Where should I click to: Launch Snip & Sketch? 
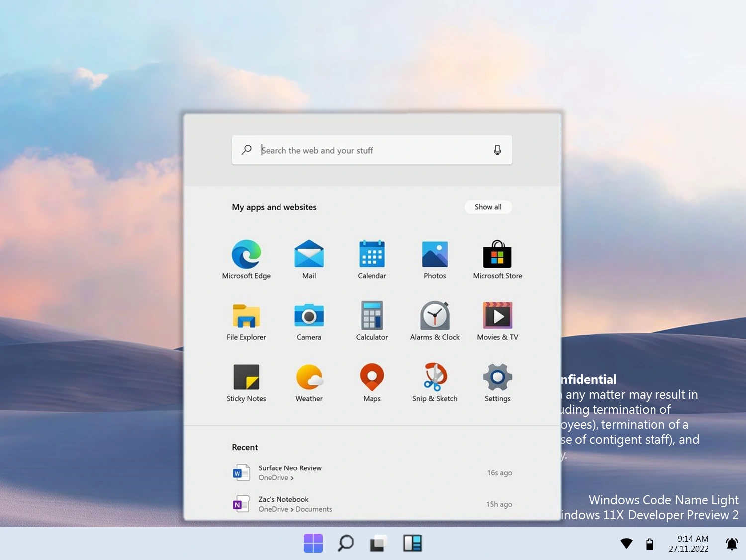[435, 383]
